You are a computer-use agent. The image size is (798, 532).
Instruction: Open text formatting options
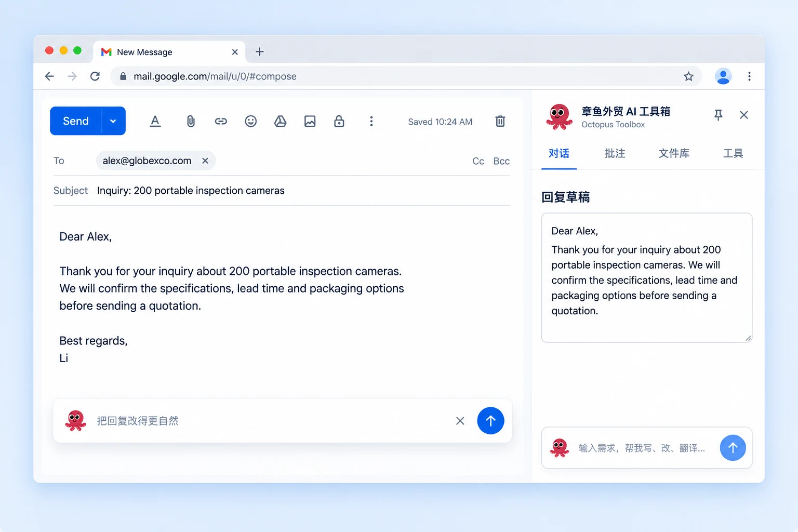coord(155,121)
